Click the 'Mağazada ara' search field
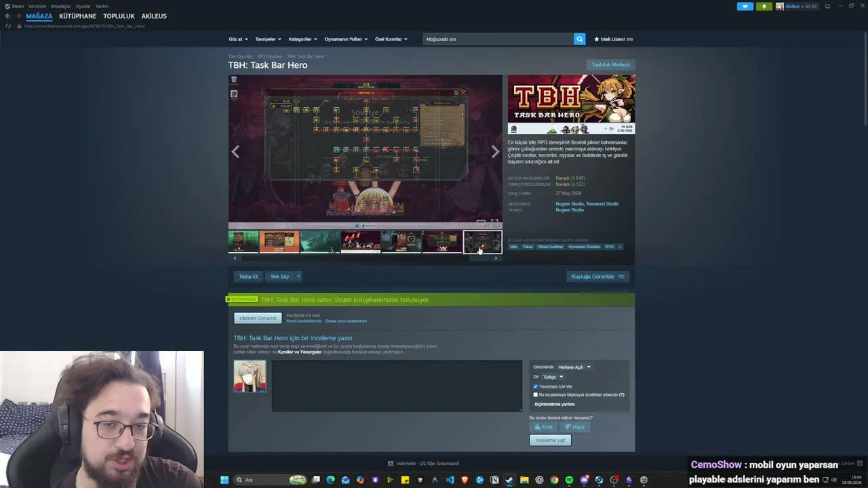 498,39
